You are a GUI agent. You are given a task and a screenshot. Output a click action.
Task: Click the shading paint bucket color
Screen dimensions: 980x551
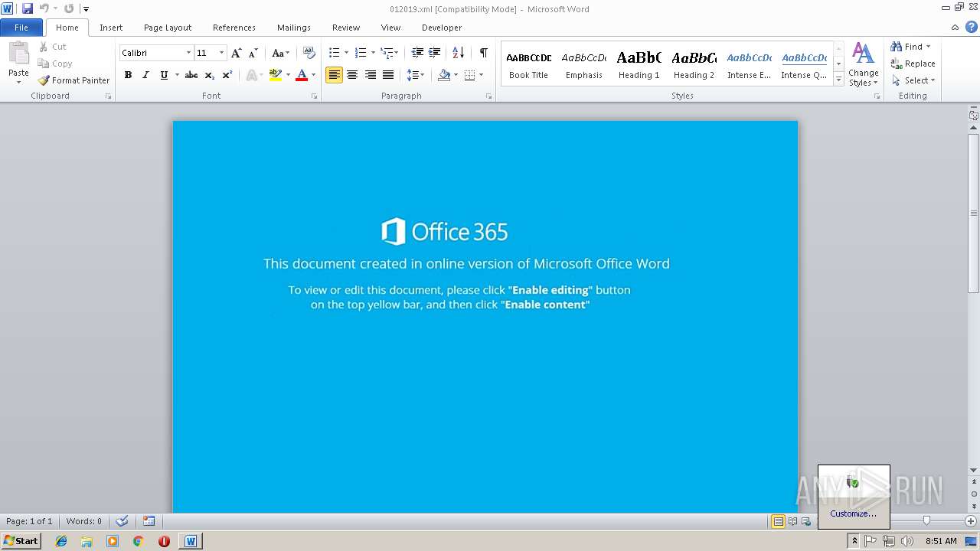pos(444,75)
